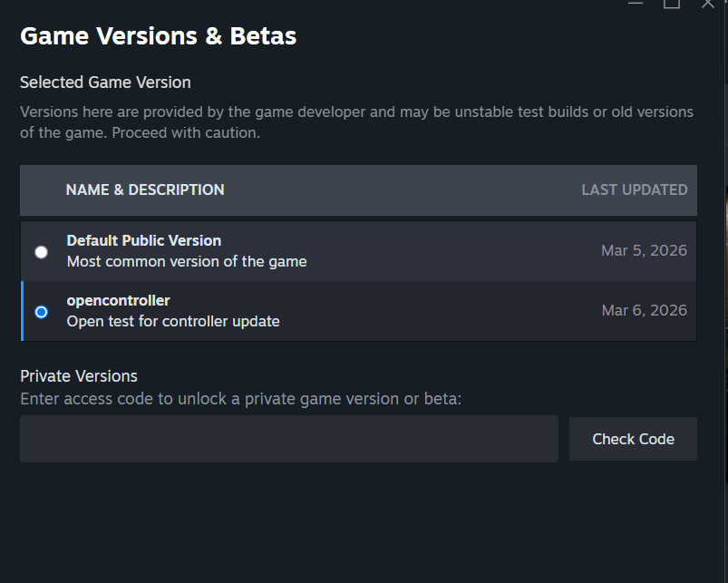The height and width of the screenshot is (583, 728).
Task: Click the Private Versions heading
Action: (79, 376)
